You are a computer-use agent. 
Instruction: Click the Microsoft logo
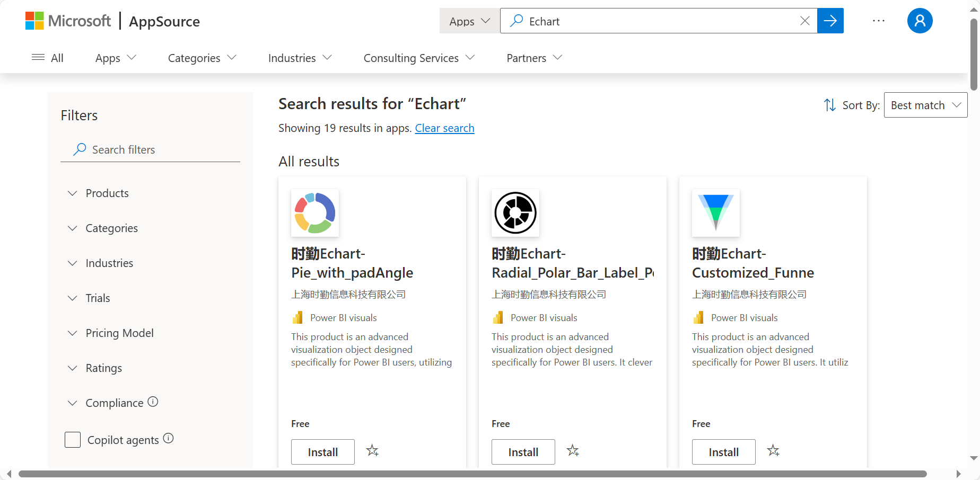tap(68, 21)
